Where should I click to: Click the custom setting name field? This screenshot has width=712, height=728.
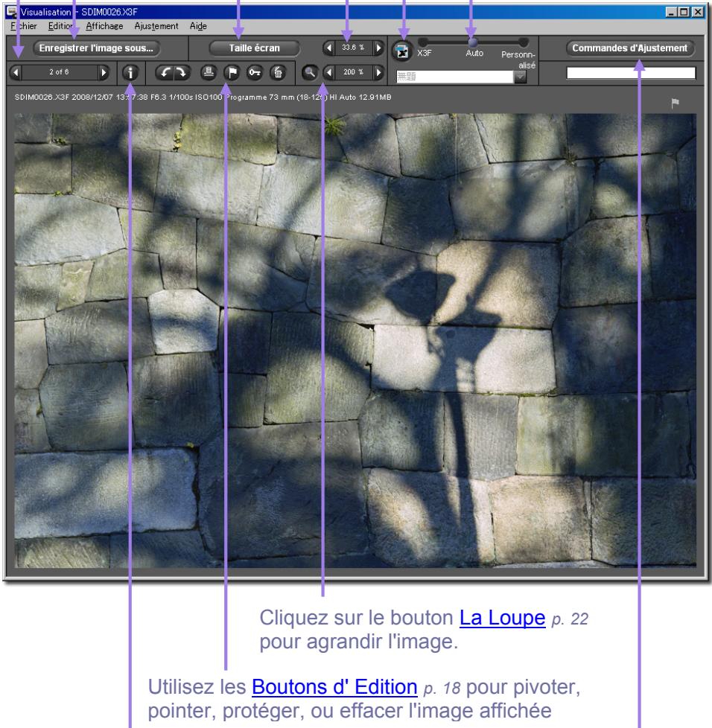click(x=455, y=77)
